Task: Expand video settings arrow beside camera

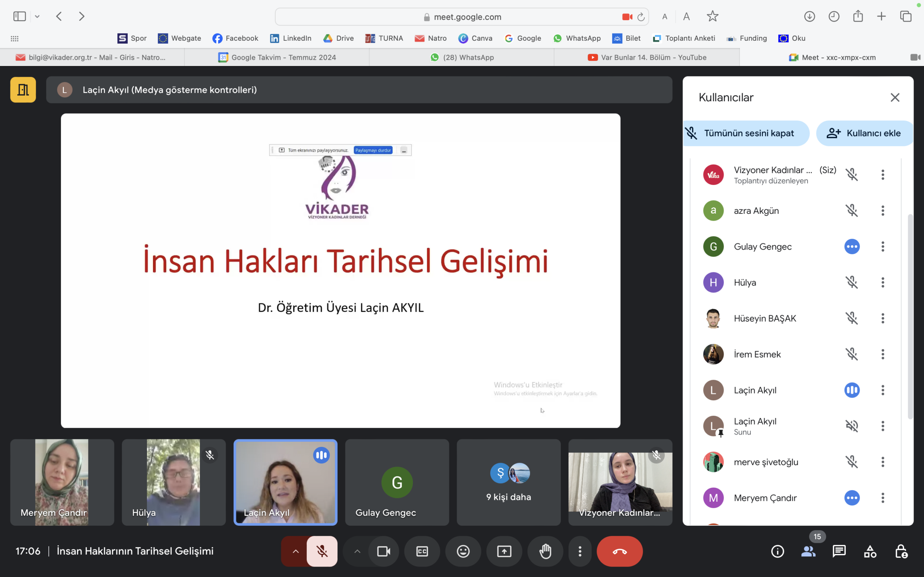Action: [x=357, y=551]
